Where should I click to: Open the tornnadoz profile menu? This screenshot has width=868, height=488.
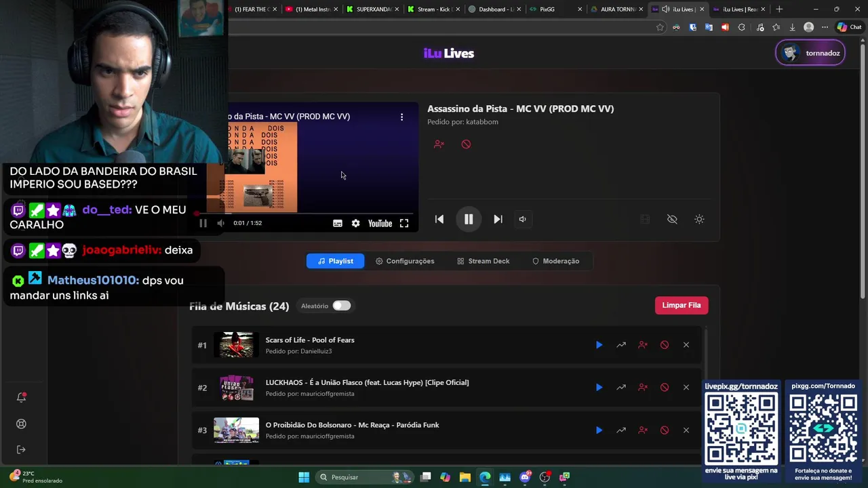pos(810,53)
